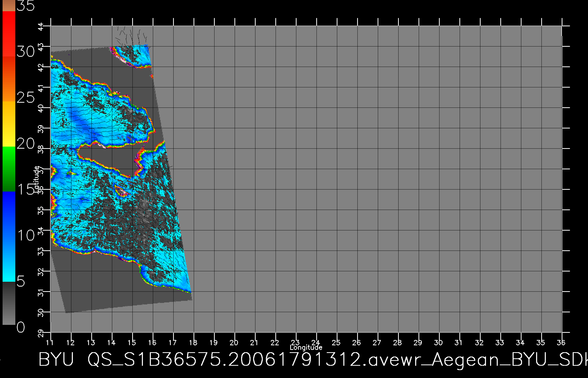Click the red segment of the color scale

(9, 34)
